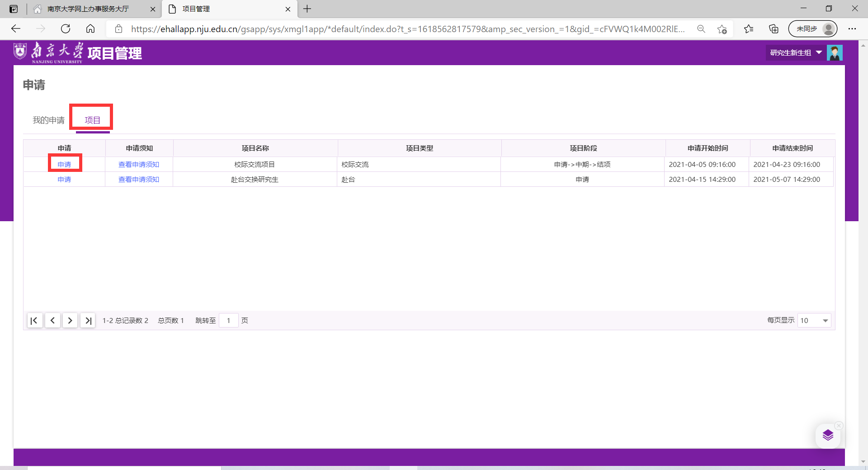Click the user avatar icon in header
This screenshot has width=868, height=470.
pyautogui.click(x=835, y=53)
